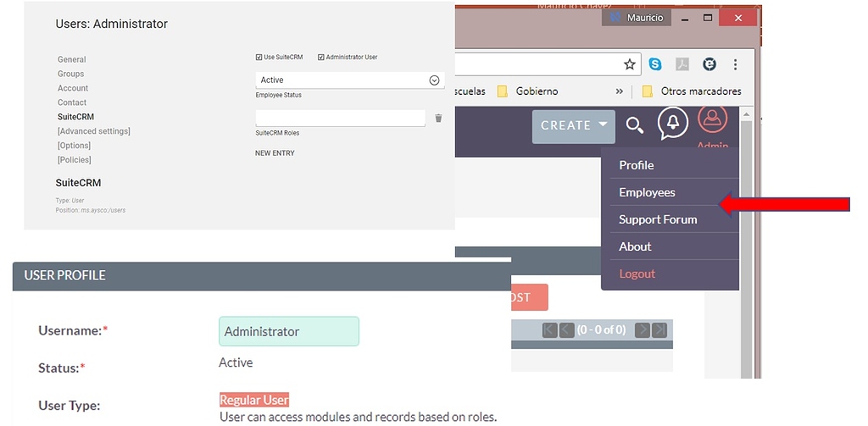Click the Regular User highlighted user type
The width and height of the screenshot is (868, 426).
click(x=254, y=400)
